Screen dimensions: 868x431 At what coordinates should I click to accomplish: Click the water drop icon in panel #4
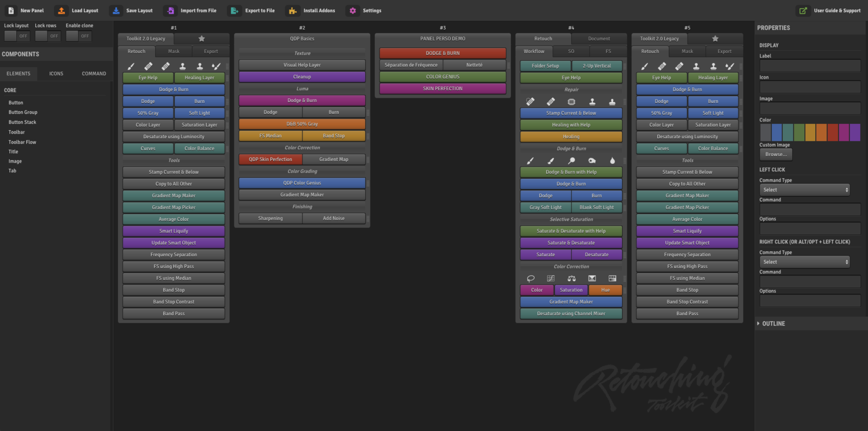point(612,160)
